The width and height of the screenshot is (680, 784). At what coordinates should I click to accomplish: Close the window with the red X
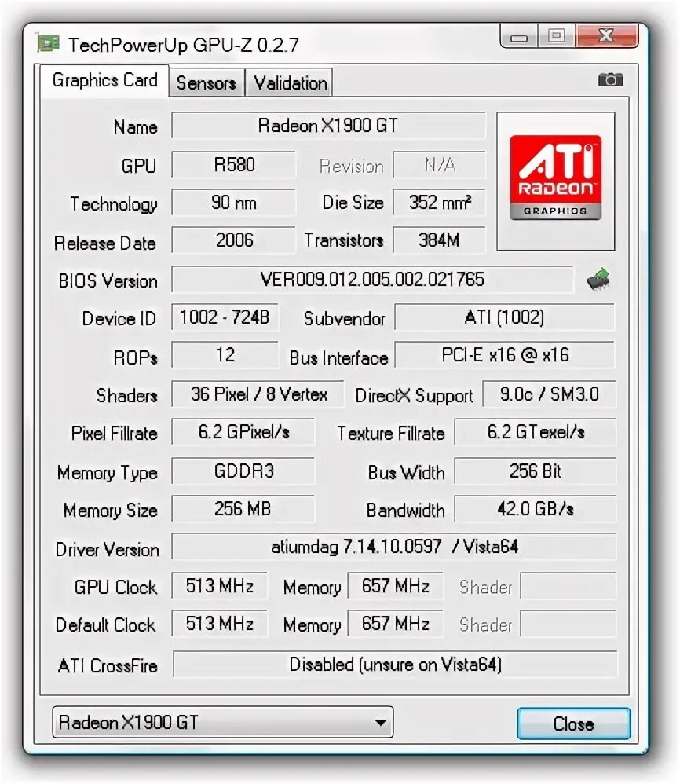[x=606, y=36]
